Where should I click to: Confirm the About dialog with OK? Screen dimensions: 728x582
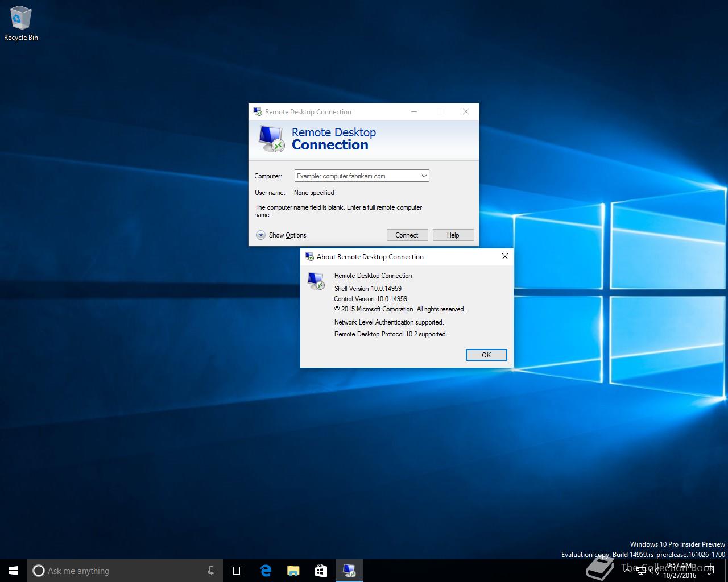point(486,355)
